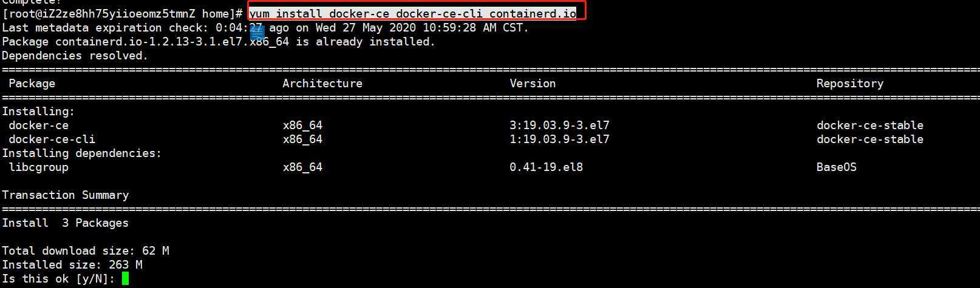Viewport: 980px width, 288px height.
Task: Click the Architecture column header
Action: pos(322,84)
